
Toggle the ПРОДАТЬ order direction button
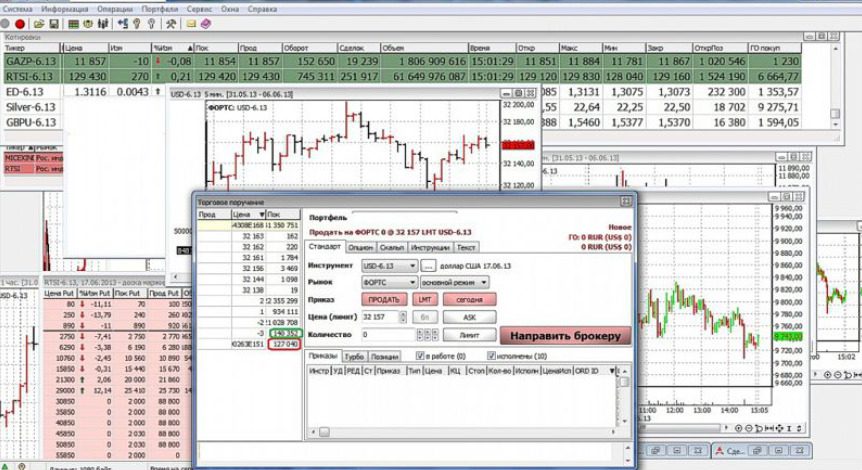pyautogui.click(x=384, y=300)
